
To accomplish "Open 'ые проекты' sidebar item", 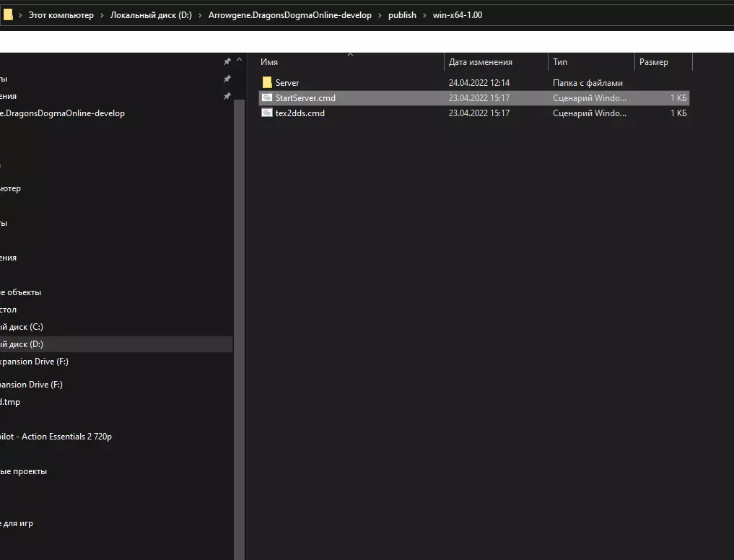I will (x=23, y=471).
